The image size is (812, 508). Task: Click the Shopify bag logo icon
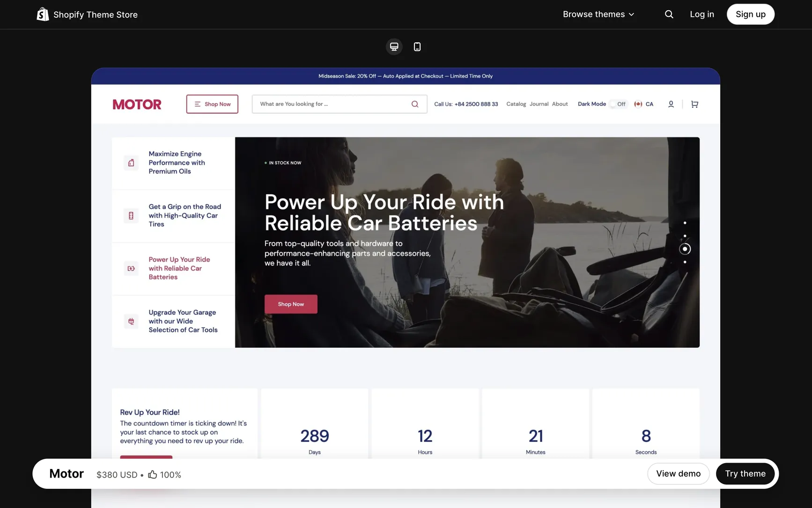43,14
